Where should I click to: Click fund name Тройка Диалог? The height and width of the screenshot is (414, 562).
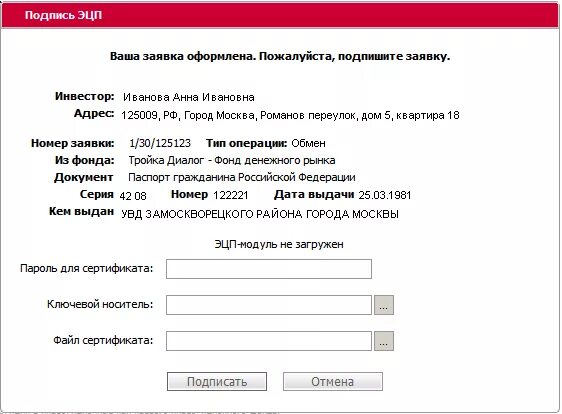pyautogui.click(x=232, y=161)
